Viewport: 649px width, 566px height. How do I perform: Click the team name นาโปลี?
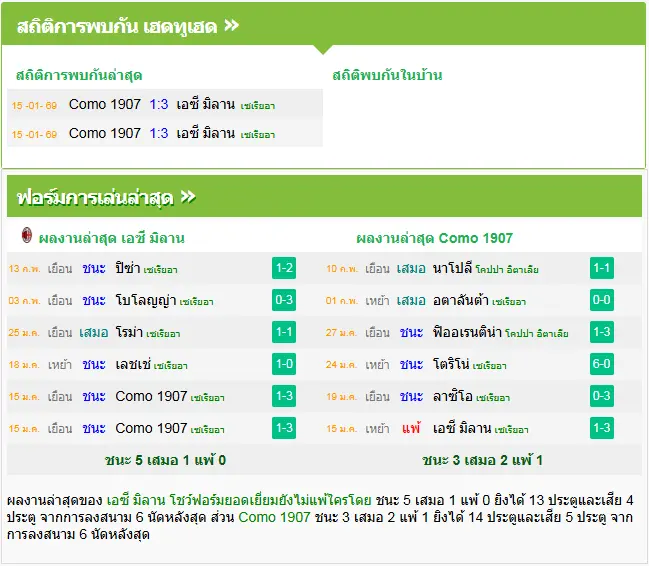(x=452, y=268)
